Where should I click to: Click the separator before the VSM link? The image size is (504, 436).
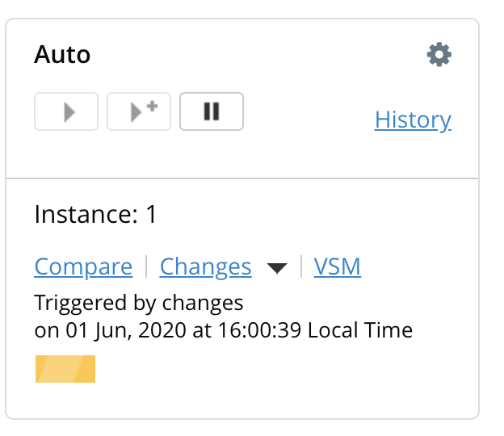301,266
